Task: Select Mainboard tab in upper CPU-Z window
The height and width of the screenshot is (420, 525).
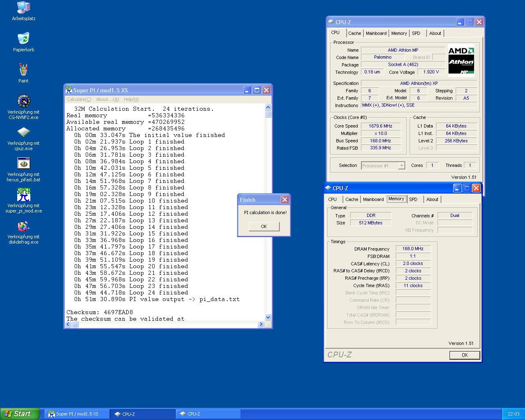Action: click(376, 33)
